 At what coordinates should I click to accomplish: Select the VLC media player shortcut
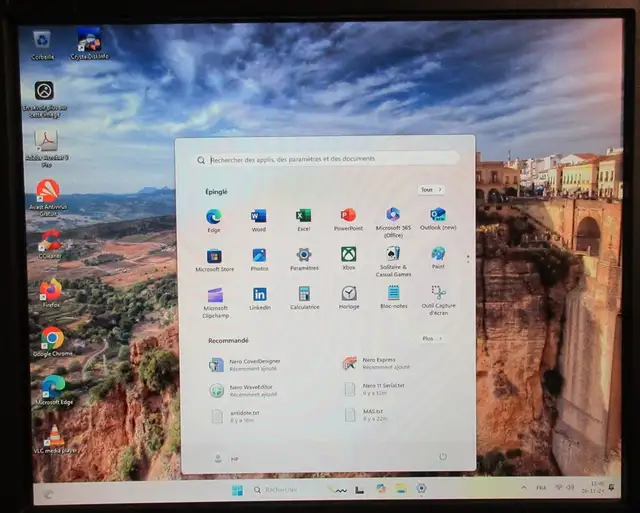[55, 439]
